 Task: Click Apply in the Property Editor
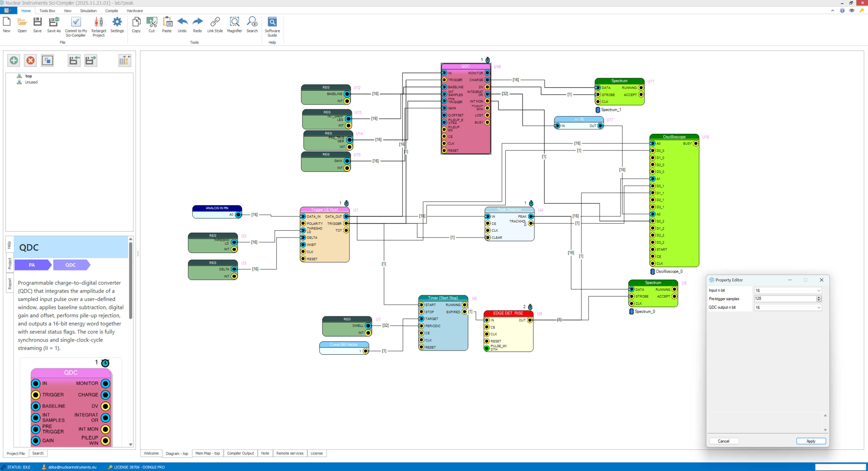tap(811, 441)
